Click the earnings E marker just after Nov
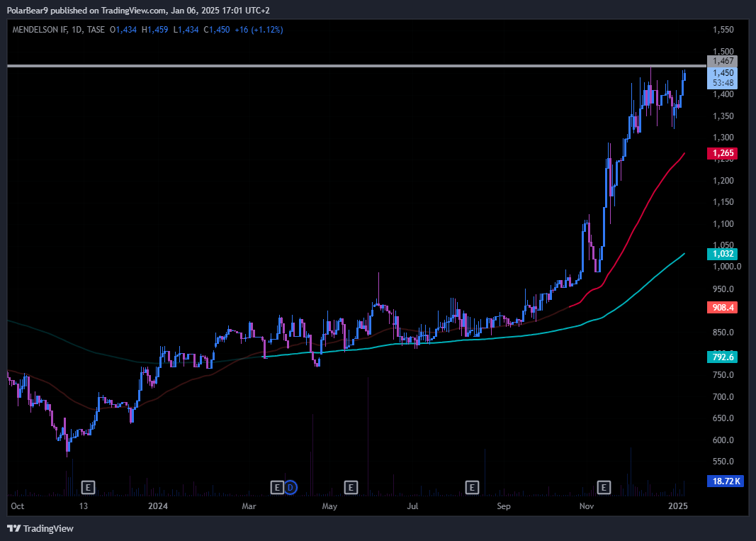The width and height of the screenshot is (756, 541). [x=604, y=487]
